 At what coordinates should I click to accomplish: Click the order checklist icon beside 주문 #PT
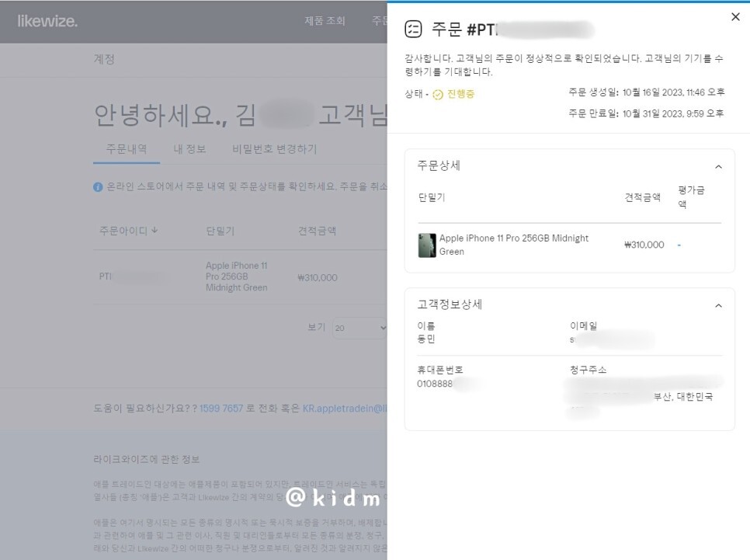413,29
